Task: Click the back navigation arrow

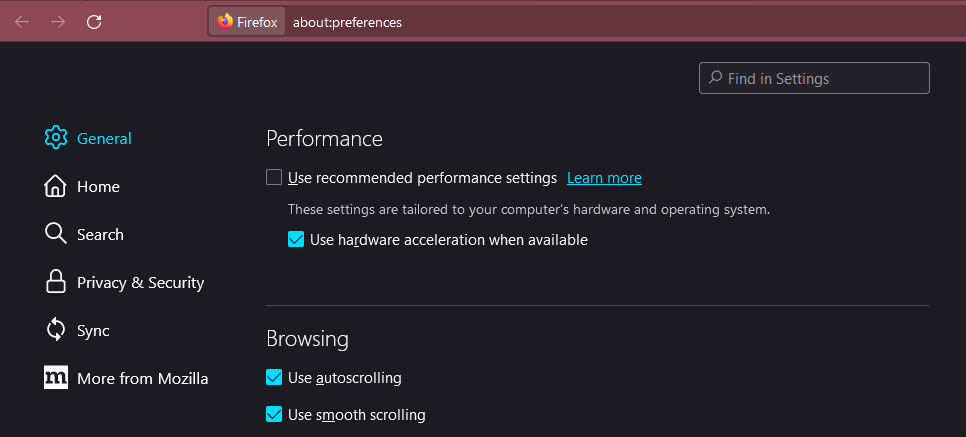Action: pos(22,21)
